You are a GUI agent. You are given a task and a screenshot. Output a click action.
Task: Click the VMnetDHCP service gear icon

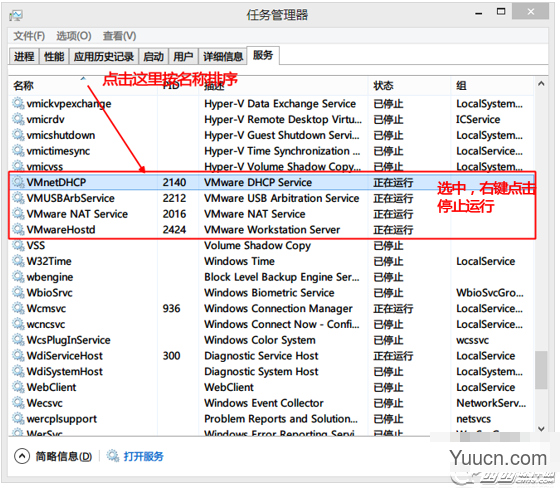click(18, 182)
